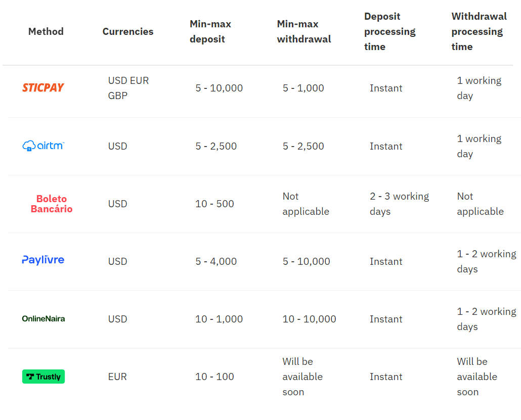This screenshot has width=521, height=420.
Task: Click the Min-max withdrawal header
Action: point(303,31)
